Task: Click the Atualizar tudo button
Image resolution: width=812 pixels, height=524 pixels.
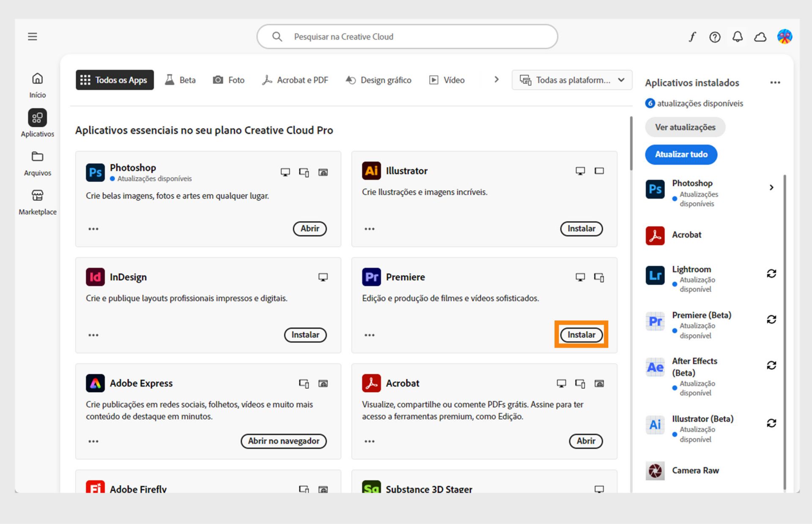Action: (681, 154)
